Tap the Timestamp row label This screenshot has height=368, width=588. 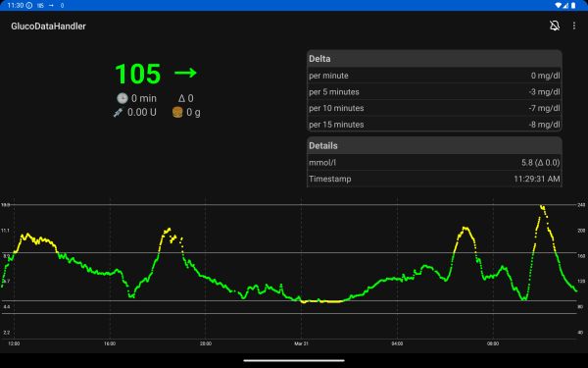point(330,179)
